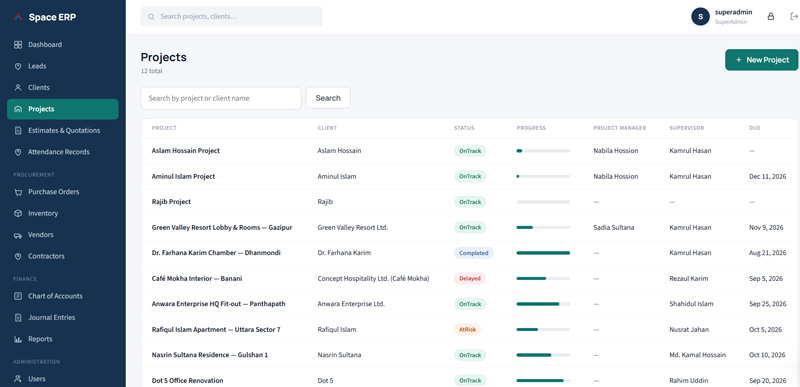Click the AtRisk status badge

point(467,329)
